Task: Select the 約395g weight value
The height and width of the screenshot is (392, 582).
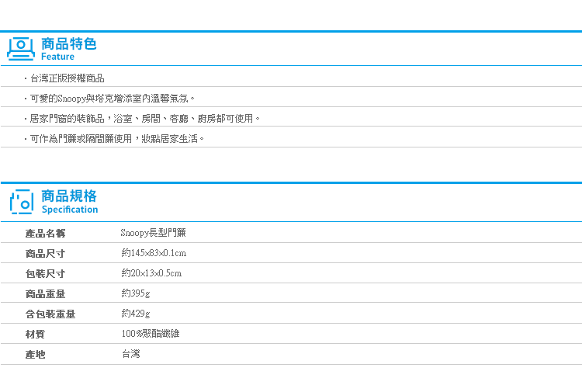Action: (x=136, y=293)
